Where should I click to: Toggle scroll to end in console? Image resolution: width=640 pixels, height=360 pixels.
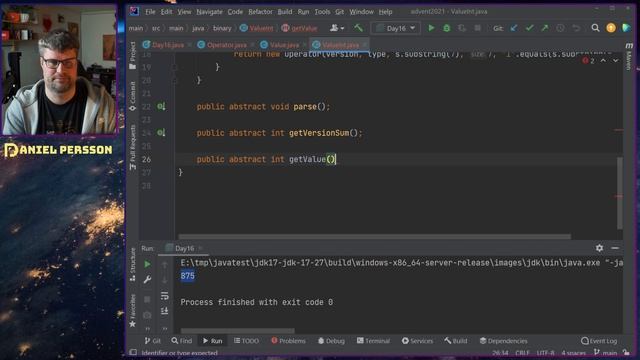[x=164, y=311]
